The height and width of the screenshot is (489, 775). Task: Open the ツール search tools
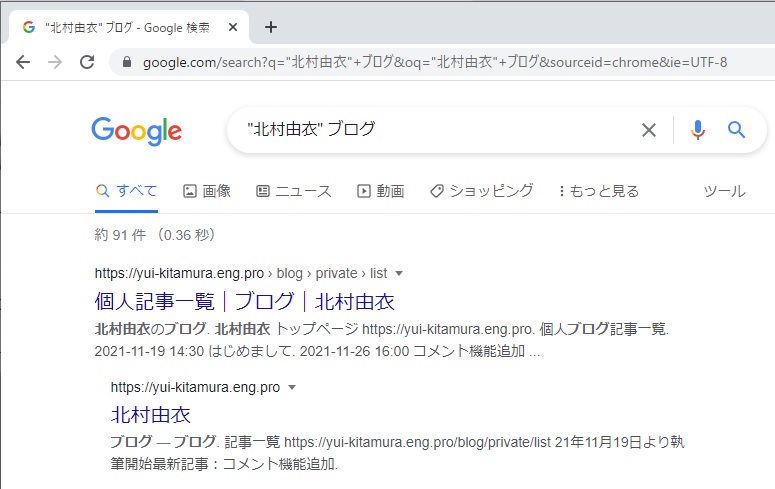[x=725, y=191]
